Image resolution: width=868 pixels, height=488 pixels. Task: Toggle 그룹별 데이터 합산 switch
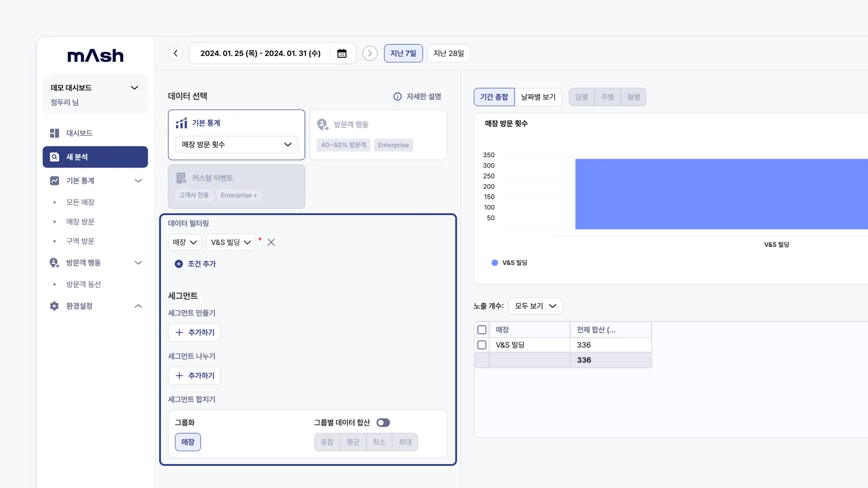coord(383,422)
